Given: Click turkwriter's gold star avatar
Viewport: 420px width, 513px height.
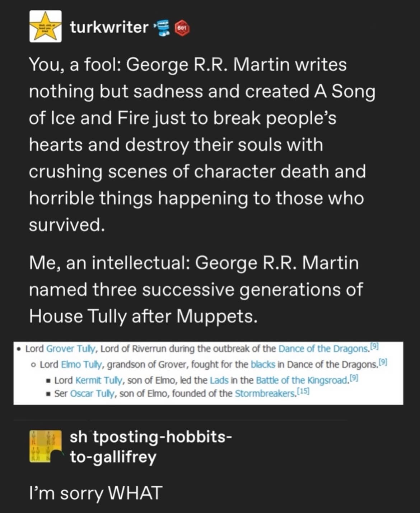Looking at the screenshot, I should (45, 27).
